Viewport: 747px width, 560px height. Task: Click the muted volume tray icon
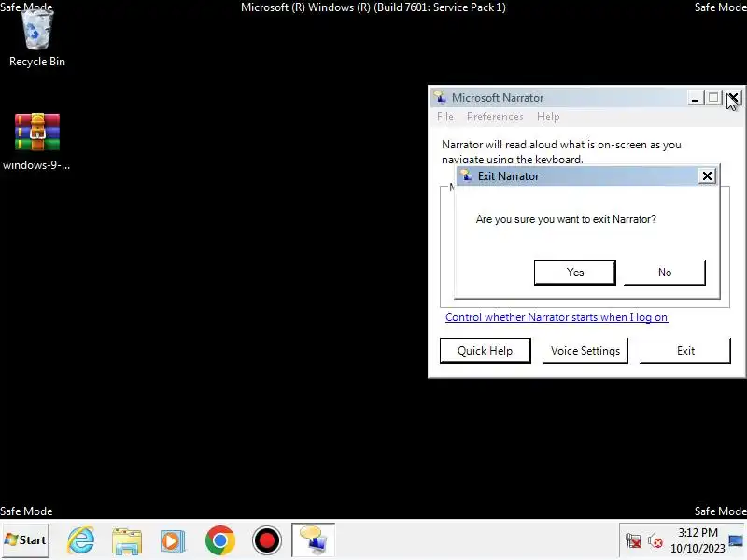[x=655, y=541]
